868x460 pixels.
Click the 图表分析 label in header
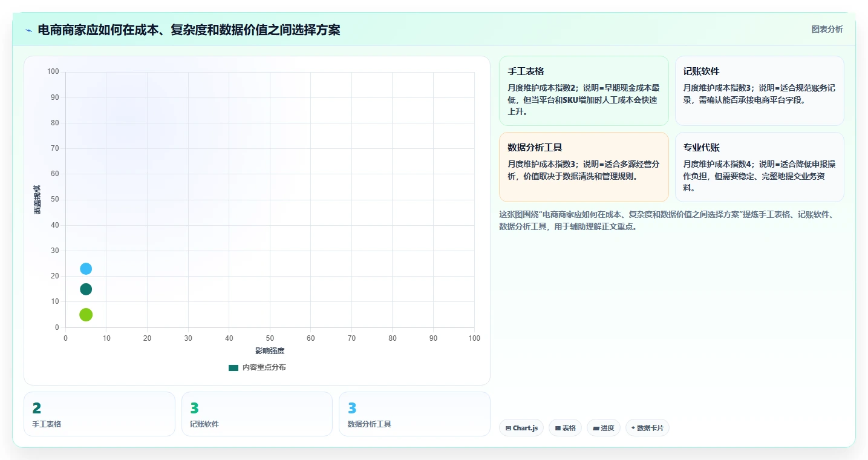[827, 29]
